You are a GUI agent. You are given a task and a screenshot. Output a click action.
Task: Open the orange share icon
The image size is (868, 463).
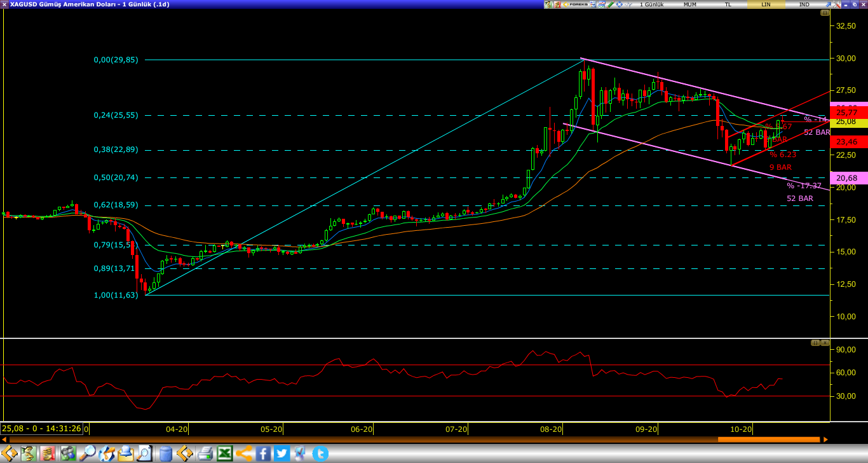pyautogui.click(x=243, y=453)
